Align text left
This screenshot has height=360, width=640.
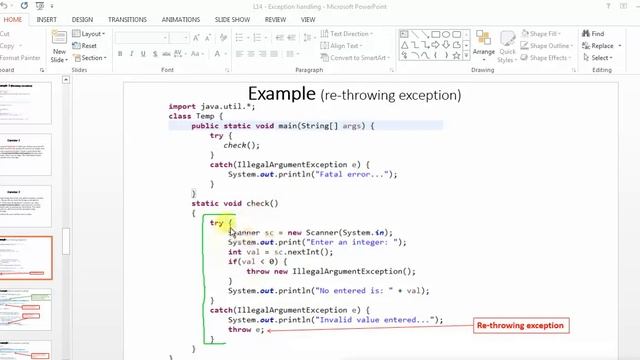click(x=240, y=53)
